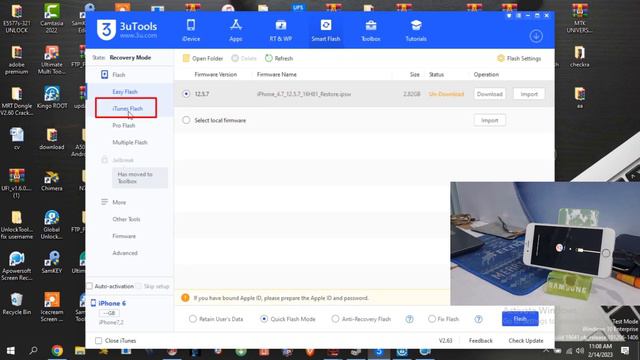The image size is (640, 360).
Task: Toggle the Close iTunes checkbox
Action: (x=98, y=340)
